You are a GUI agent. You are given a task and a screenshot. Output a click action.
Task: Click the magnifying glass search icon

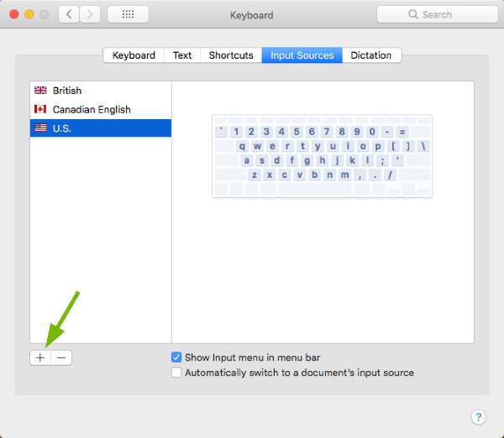[x=413, y=14]
